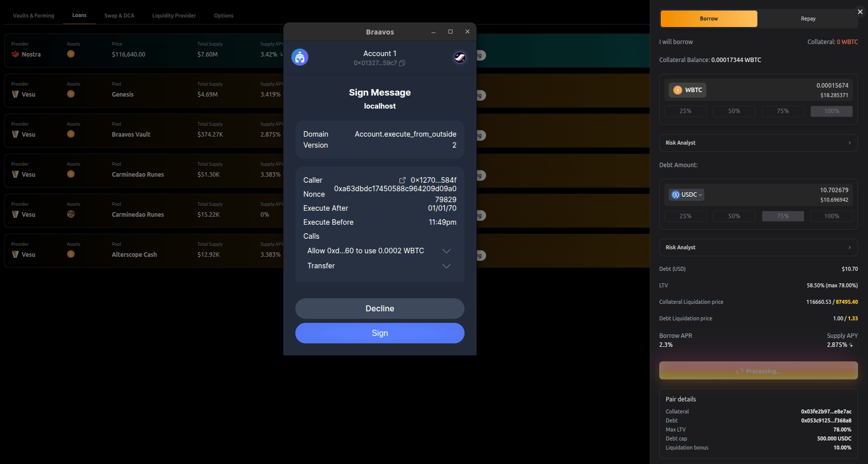Set USDC debt to 100%
This screenshot has height=464, width=868.
coord(831,216)
